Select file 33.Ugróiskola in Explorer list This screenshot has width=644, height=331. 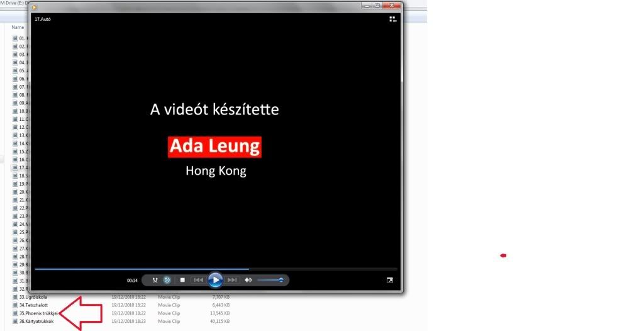tap(33, 297)
